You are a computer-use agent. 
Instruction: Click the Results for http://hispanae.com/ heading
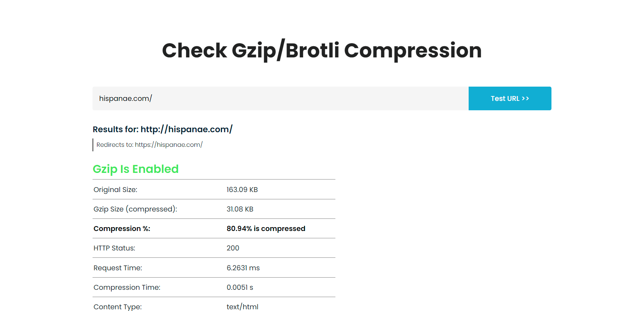[x=162, y=129]
